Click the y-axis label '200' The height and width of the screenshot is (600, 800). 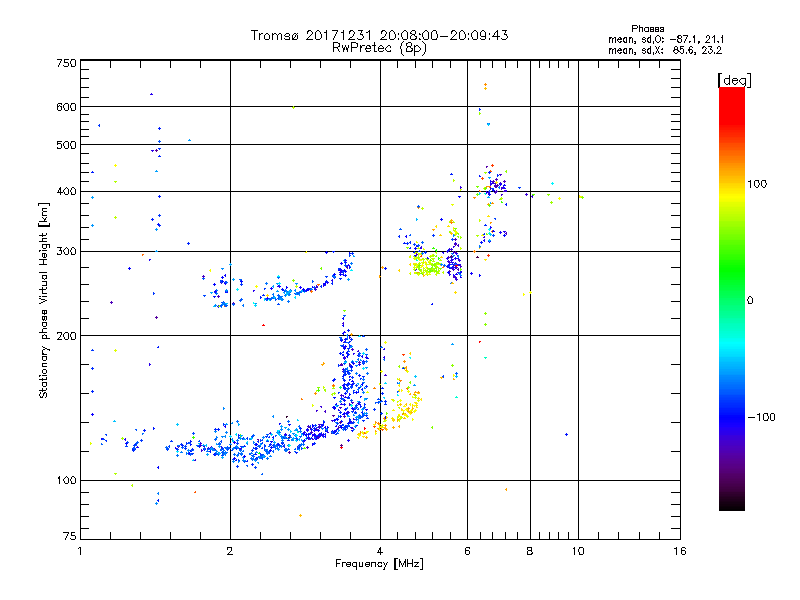point(66,336)
